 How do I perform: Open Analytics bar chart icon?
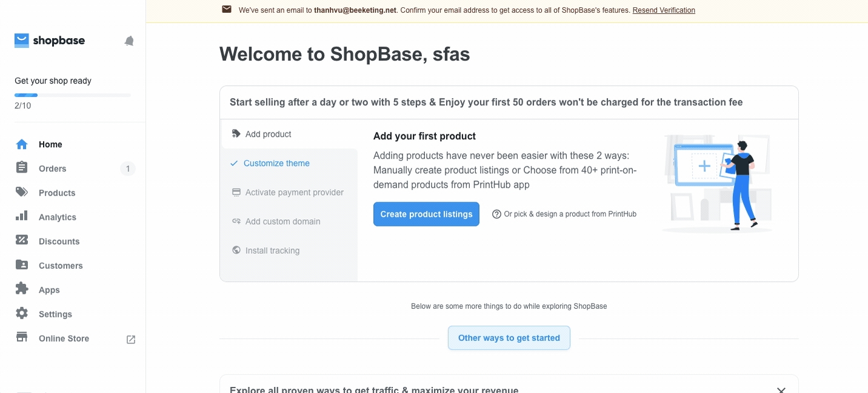pyautogui.click(x=22, y=216)
